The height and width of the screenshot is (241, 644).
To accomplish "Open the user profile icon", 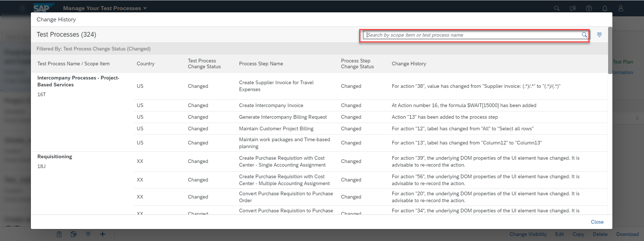I will coord(621,8).
